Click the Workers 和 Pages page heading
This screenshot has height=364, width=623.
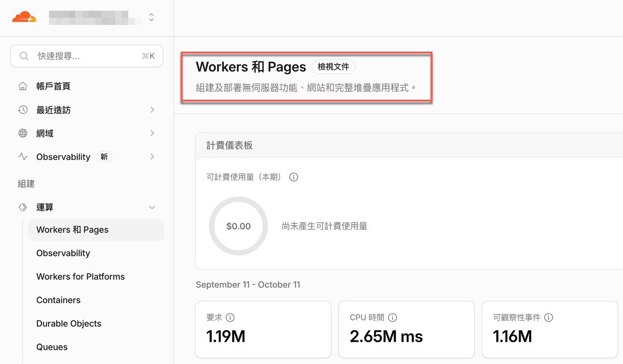pos(251,67)
